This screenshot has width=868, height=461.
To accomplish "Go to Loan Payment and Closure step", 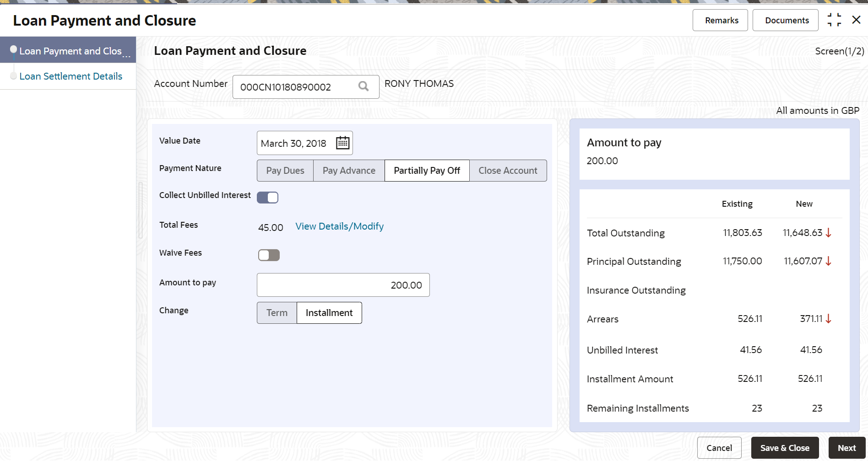I will pyautogui.click(x=71, y=51).
